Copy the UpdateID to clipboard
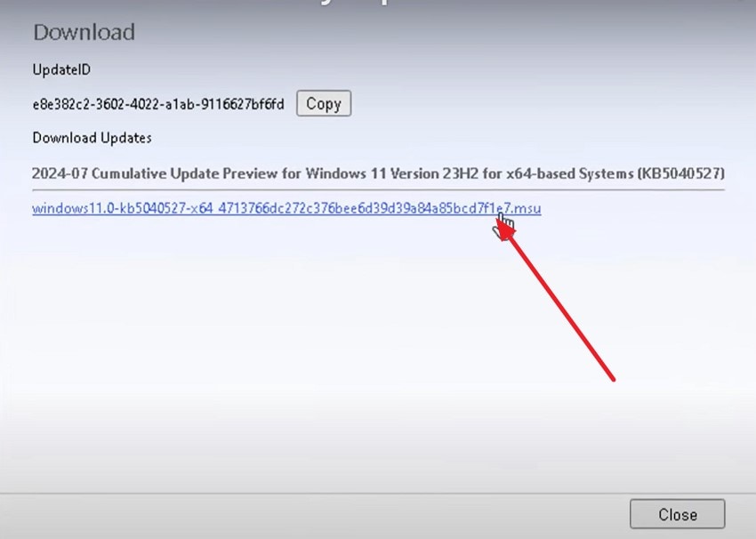 [324, 103]
